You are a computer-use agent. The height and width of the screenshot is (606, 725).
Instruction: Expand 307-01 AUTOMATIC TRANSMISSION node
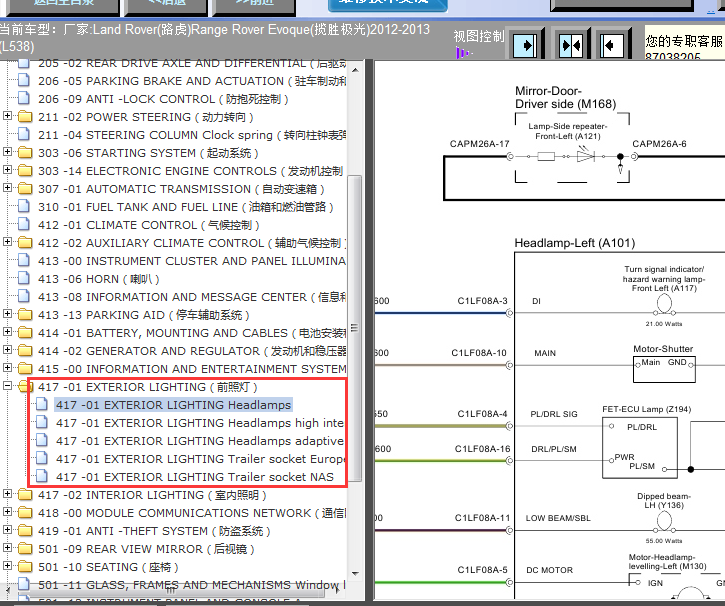pyautogui.click(x=7, y=188)
